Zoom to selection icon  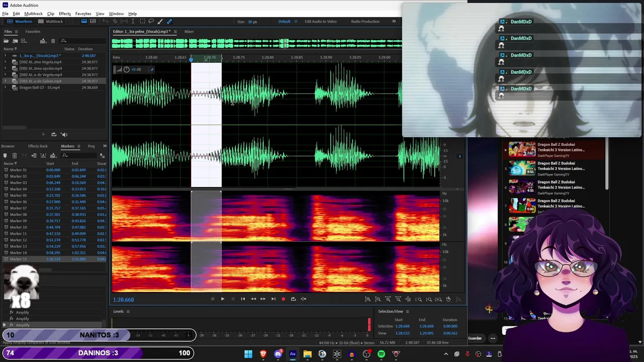point(438,299)
